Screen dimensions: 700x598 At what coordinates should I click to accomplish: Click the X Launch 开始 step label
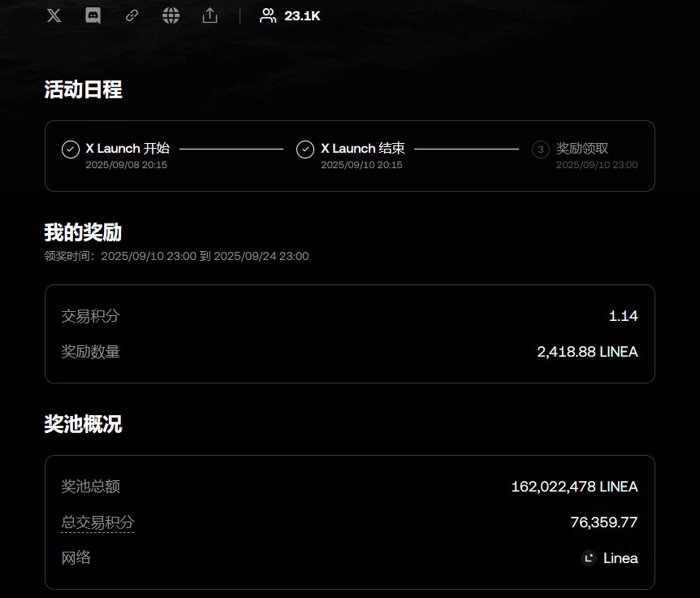click(127, 148)
